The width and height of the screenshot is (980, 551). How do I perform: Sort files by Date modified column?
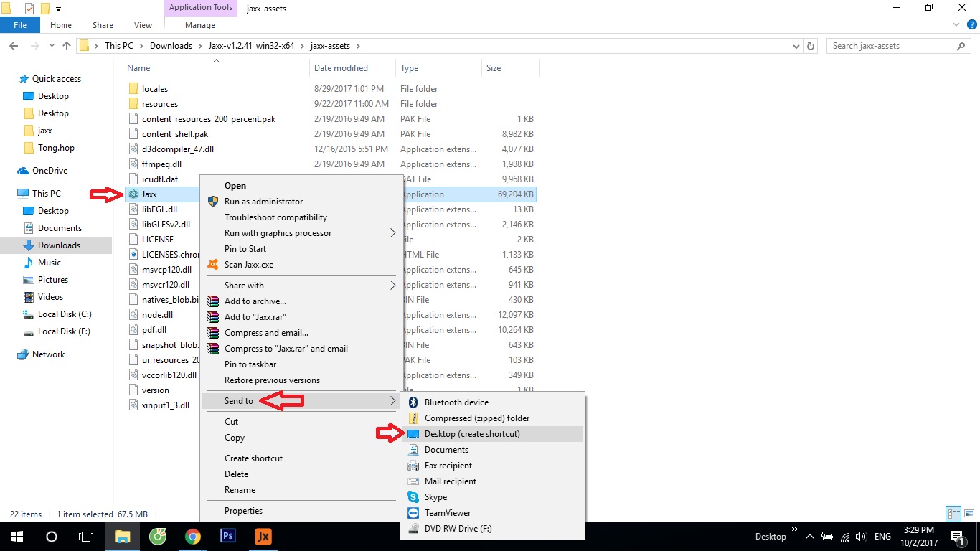341,68
